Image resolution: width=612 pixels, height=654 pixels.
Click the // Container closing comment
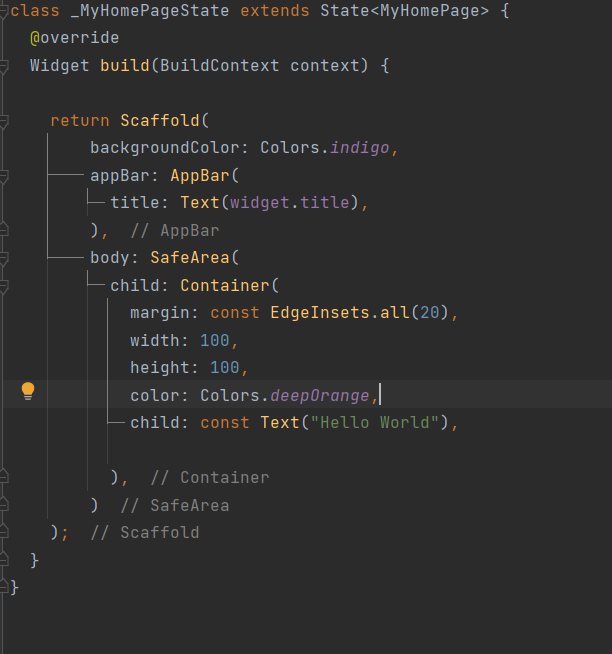(x=210, y=478)
